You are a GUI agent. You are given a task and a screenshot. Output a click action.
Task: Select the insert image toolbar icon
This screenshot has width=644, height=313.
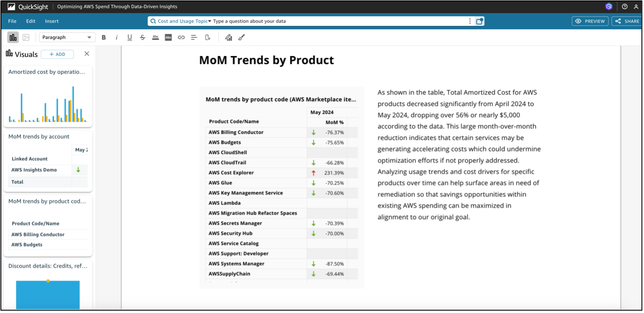(x=26, y=38)
